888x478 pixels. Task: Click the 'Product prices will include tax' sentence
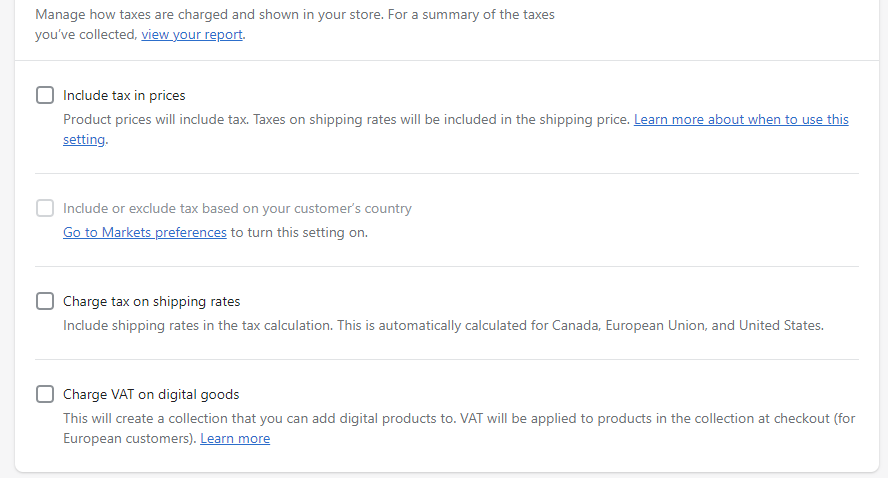[x=155, y=119]
